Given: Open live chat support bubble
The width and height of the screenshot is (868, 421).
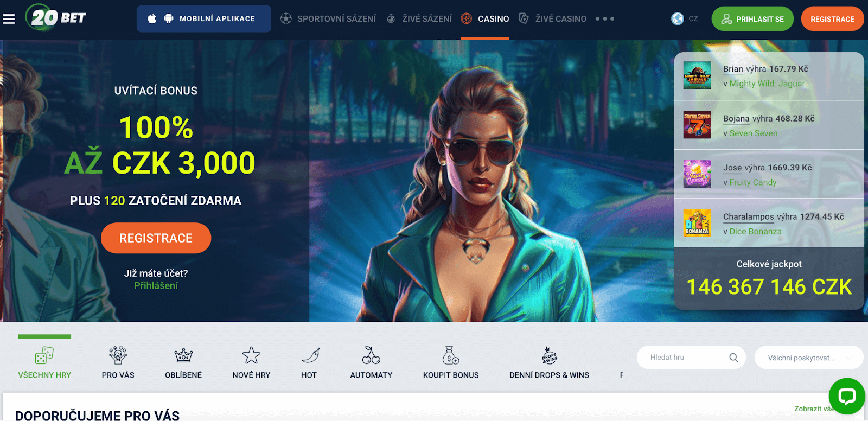Looking at the screenshot, I should 846,396.
